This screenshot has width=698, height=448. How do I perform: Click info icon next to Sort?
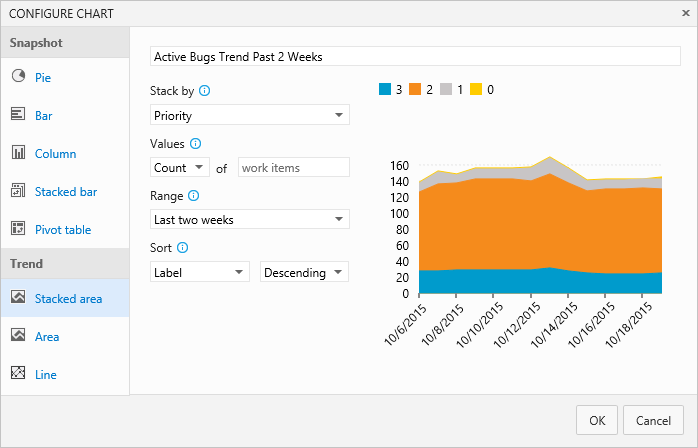click(x=183, y=248)
